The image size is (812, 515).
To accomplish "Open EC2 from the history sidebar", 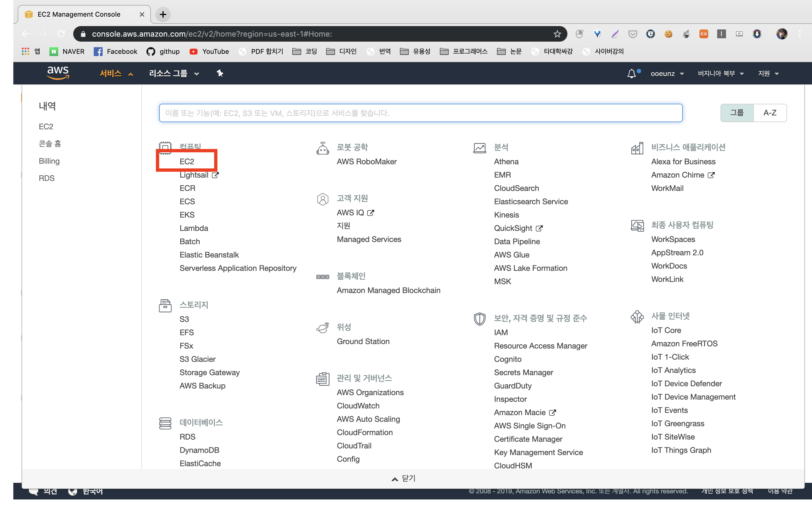I will 46,127.
